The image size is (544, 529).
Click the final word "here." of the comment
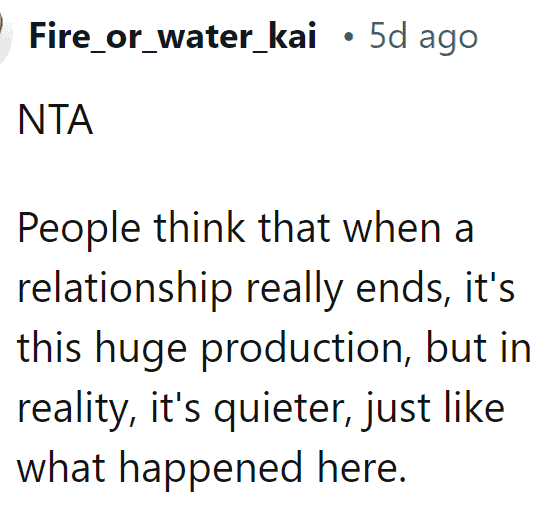pyautogui.click(x=362, y=467)
